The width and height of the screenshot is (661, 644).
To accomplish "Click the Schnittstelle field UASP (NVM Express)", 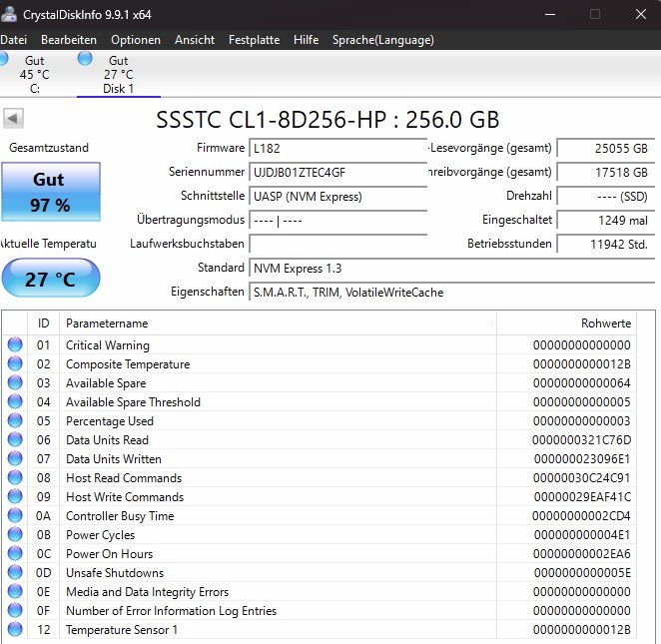I will click(x=338, y=197).
